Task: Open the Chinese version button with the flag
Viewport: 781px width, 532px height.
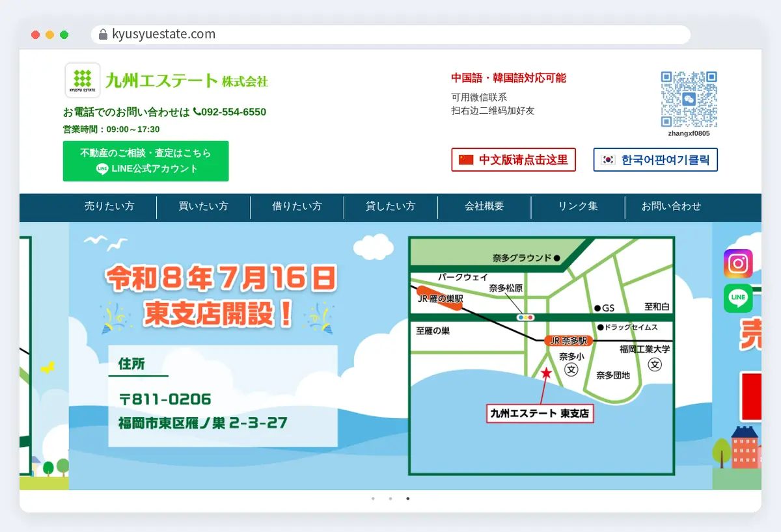Action: pyautogui.click(x=514, y=159)
